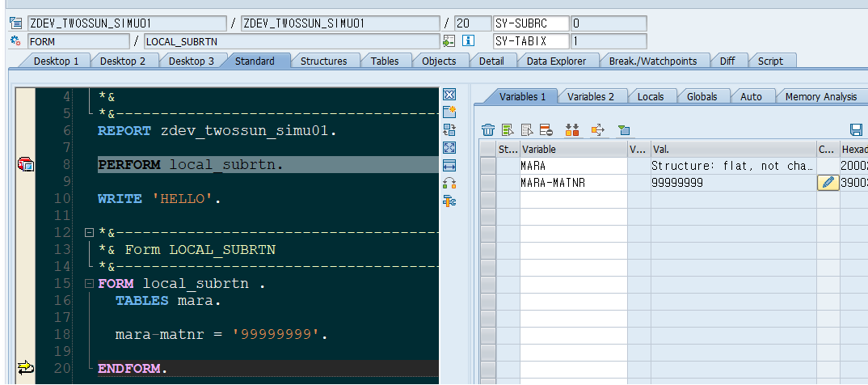Click the 'Structure: flat, not cha...' value cell

click(734, 166)
